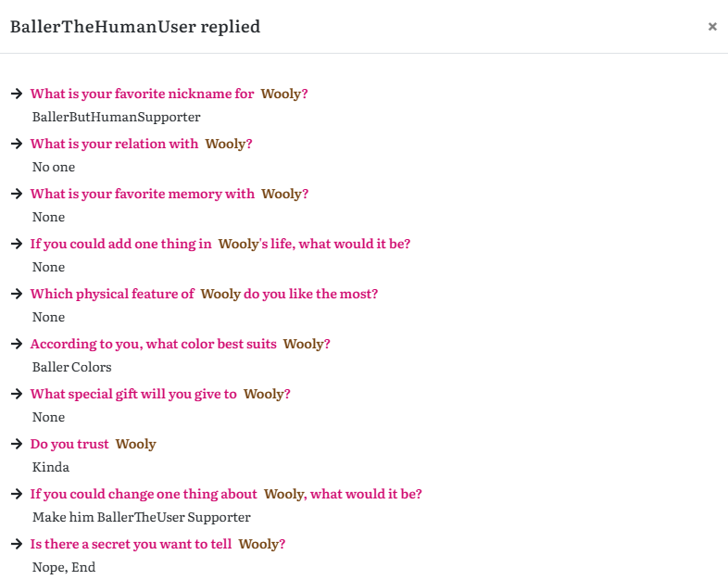Image resolution: width=728 pixels, height=580 pixels.
Task: Click the 'What is your favorite memory with Wooly?' question
Action: [169, 194]
